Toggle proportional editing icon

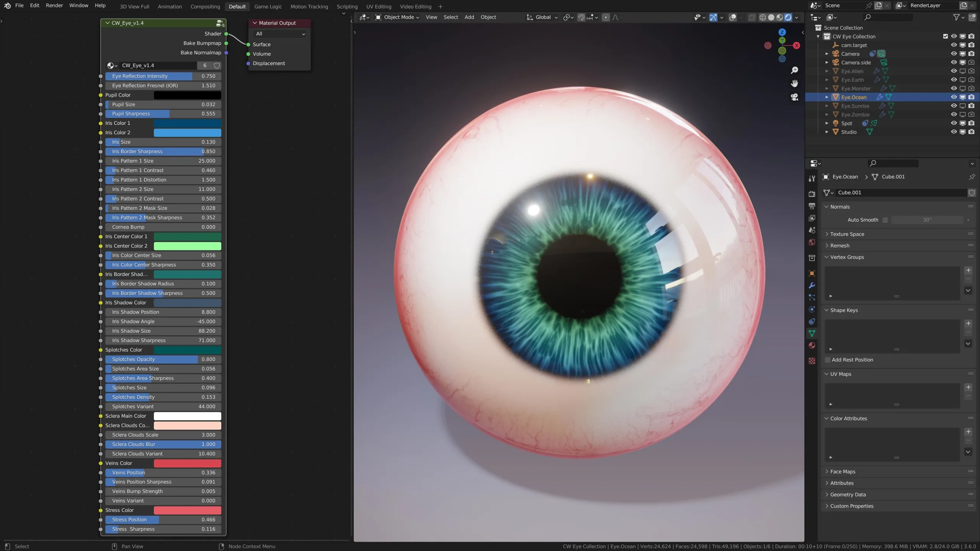pos(606,17)
